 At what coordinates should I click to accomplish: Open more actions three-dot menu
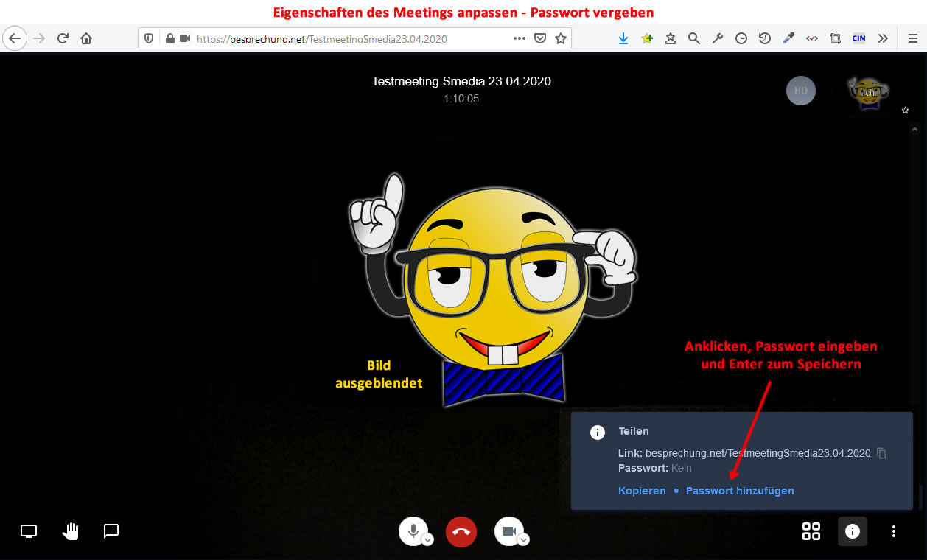click(894, 531)
